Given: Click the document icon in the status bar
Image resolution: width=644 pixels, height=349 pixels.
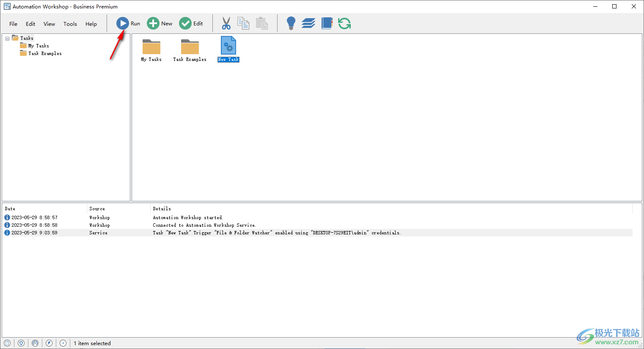Looking at the screenshot, I should point(7,343).
